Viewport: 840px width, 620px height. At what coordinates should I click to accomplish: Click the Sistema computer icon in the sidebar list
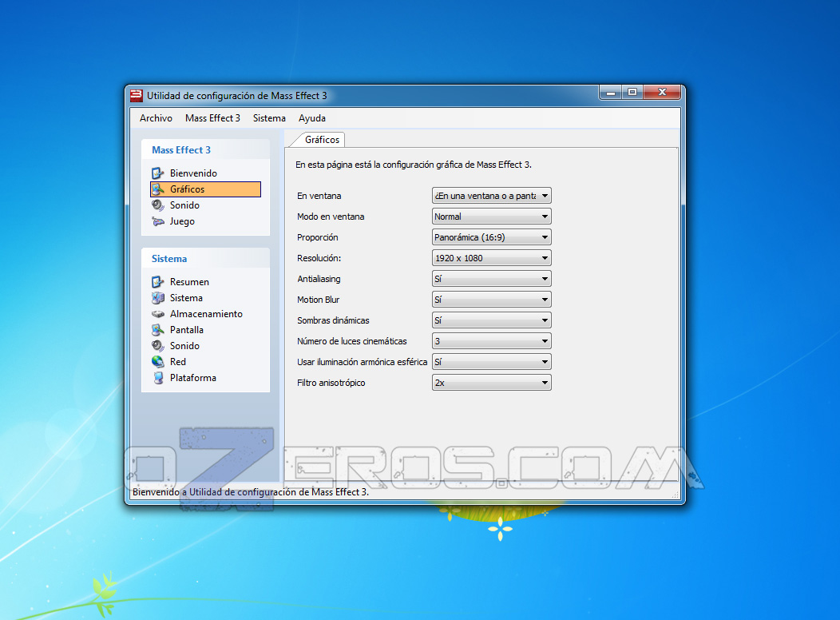coord(157,298)
